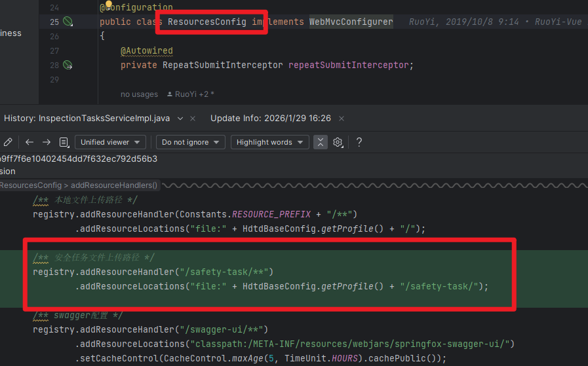Click the edit pencil icon in diff toolbar
Image resolution: width=588 pixels, height=366 pixels.
tap(8, 142)
